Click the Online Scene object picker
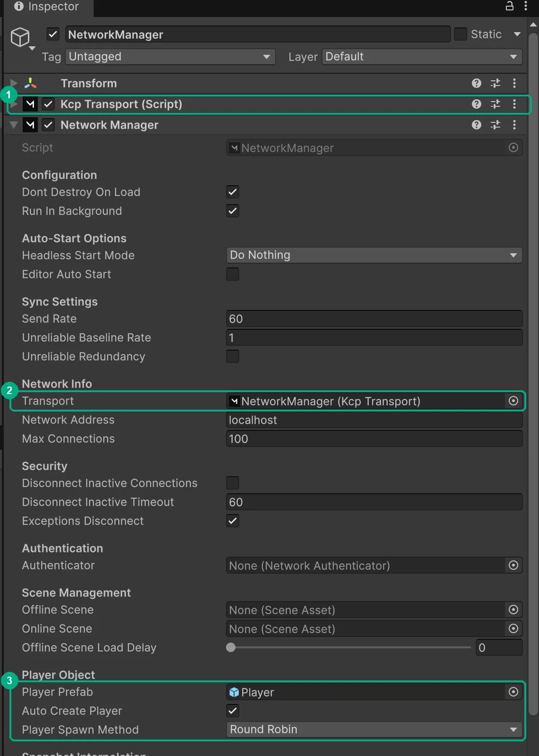 pos(513,628)
